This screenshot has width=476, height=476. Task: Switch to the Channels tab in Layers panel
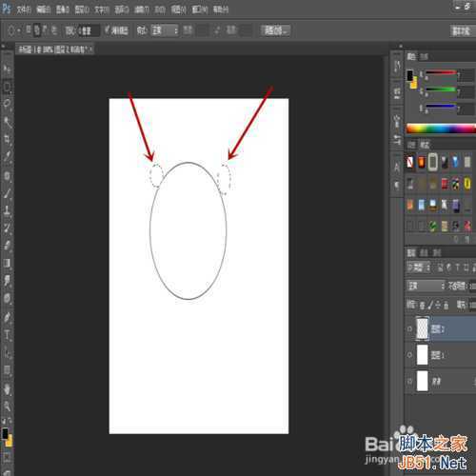[x=424, y=252]
